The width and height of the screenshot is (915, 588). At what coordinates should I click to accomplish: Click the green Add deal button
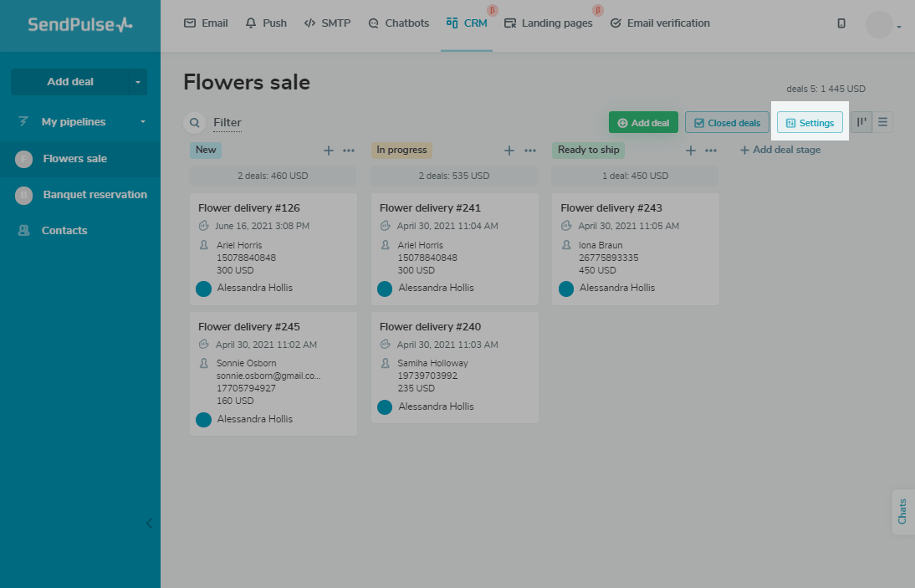point(643,123)
